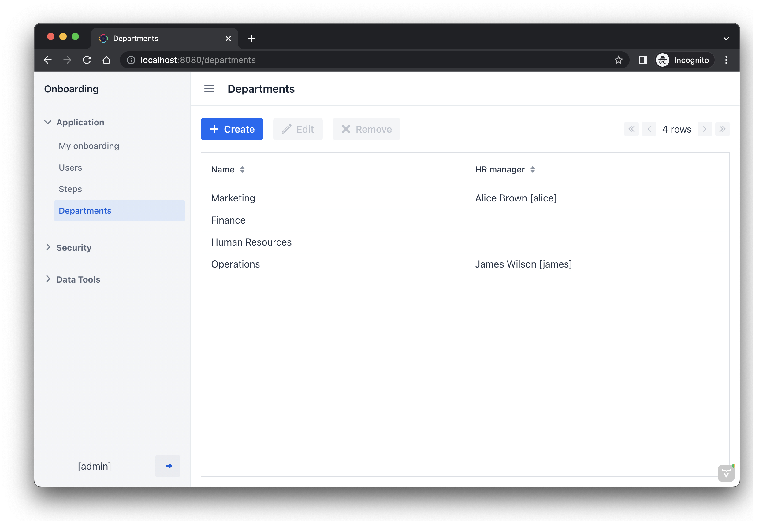
Task: Go to My onboarding page
Action: coord(89,146)
